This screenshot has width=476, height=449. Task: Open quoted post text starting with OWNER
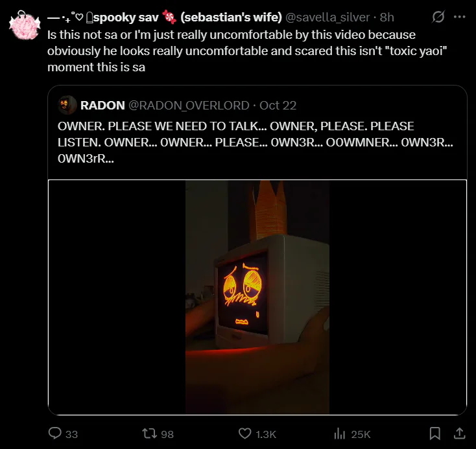pyautogui.click(x=246, y=142)
